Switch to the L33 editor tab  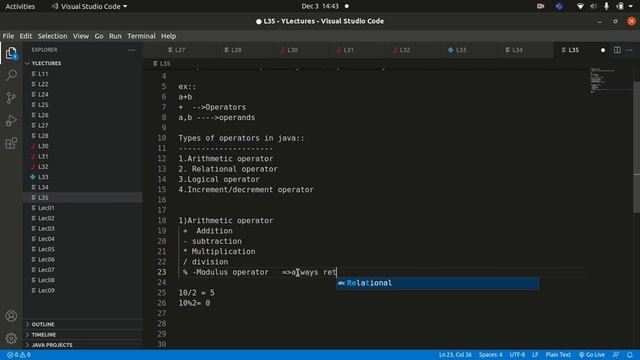point(457,50)
